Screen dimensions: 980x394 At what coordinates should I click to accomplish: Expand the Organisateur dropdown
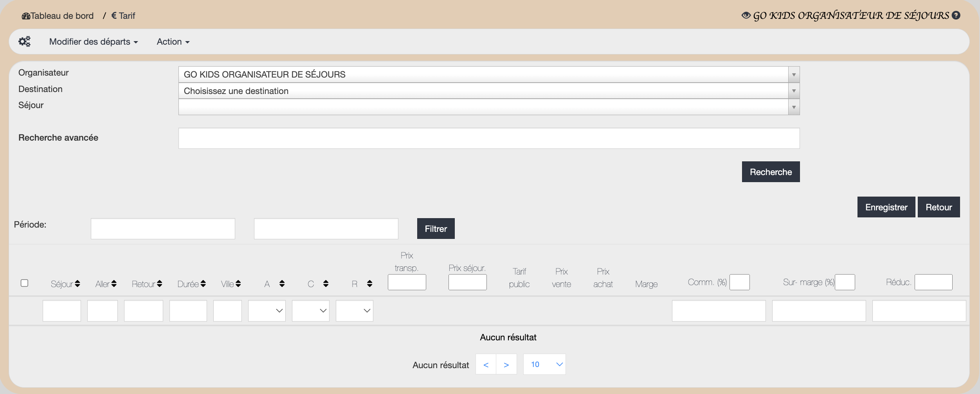(794, 74)
